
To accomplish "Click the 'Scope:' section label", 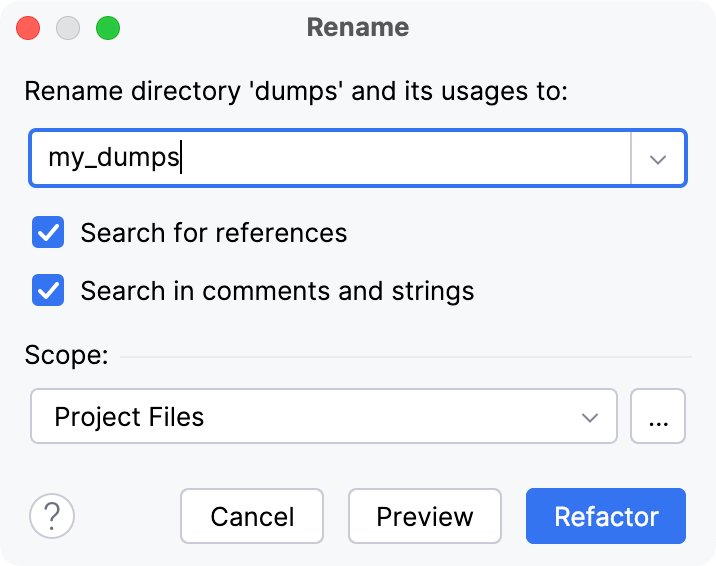I will coord(66,356).
